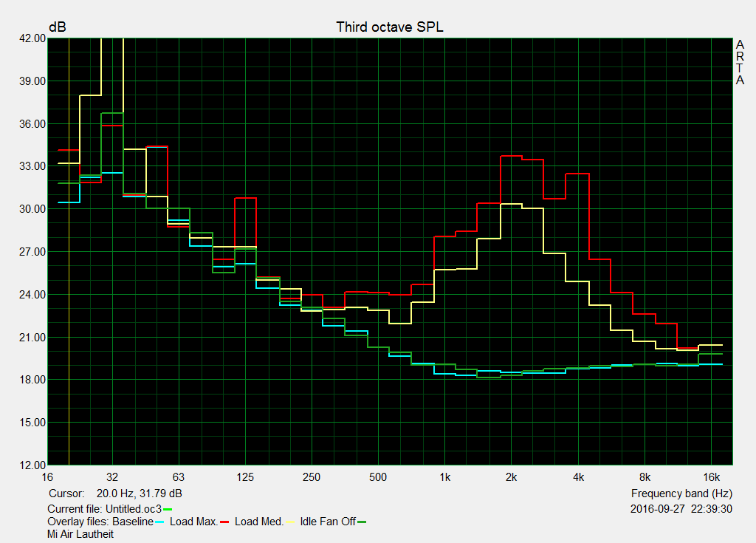This screenshot has height=543, width=756.
Task: Click the 'Idle Fan Off' legend label
Action: 328,522
